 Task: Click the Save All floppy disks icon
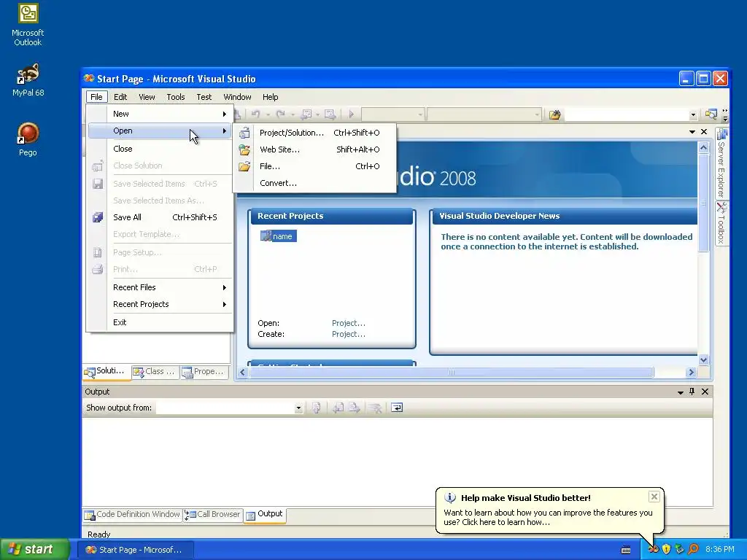(98, 217)
